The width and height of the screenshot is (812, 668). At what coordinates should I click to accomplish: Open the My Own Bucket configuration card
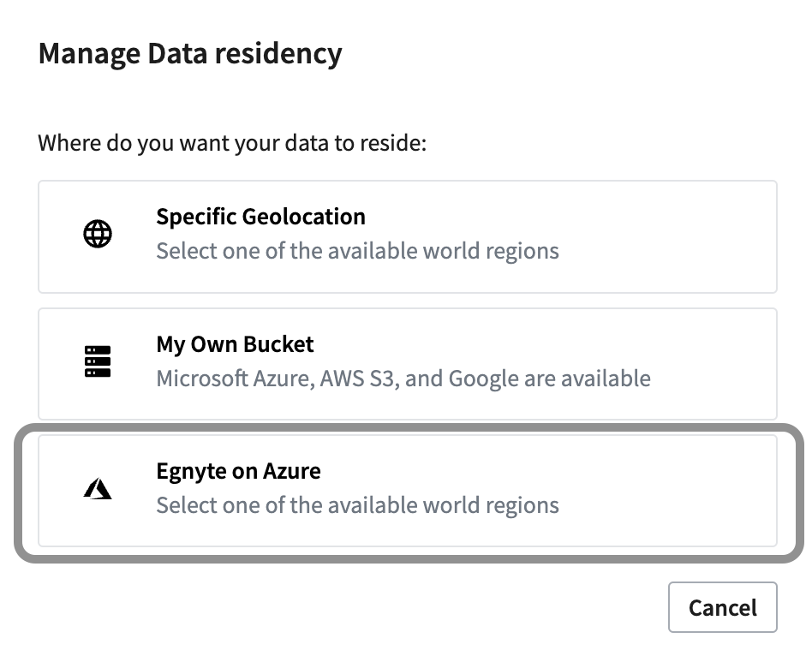click(x=406, y=363)
